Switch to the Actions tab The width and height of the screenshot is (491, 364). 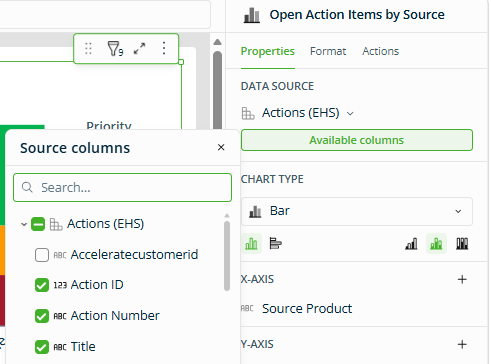coord(380,51)
